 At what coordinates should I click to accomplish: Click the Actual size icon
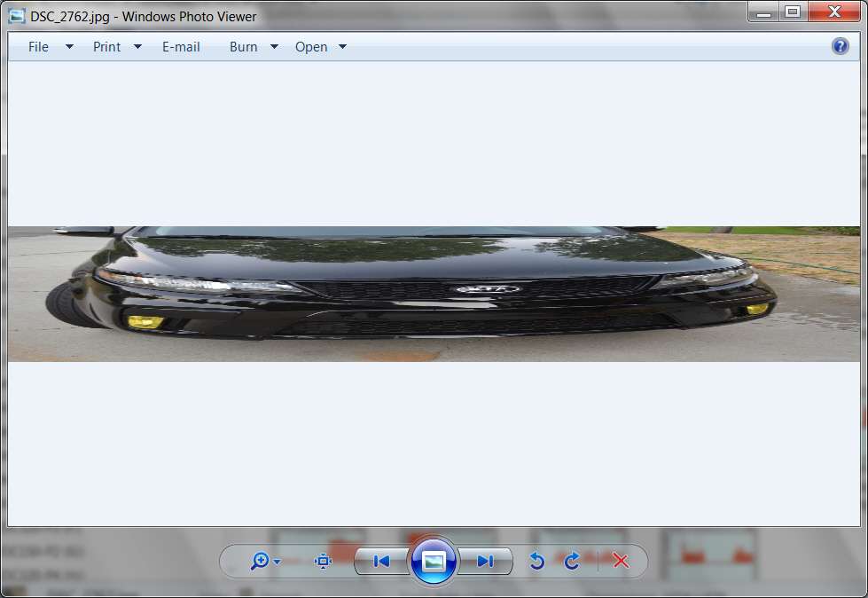pyautogui.click(x=324, y=562)
